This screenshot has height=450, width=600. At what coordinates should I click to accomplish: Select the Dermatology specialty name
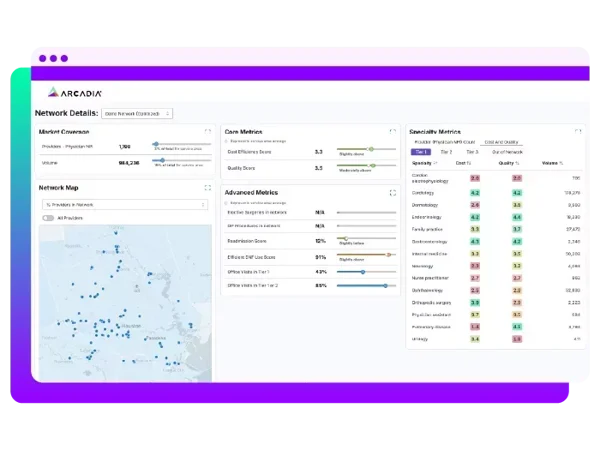(425, 205)
